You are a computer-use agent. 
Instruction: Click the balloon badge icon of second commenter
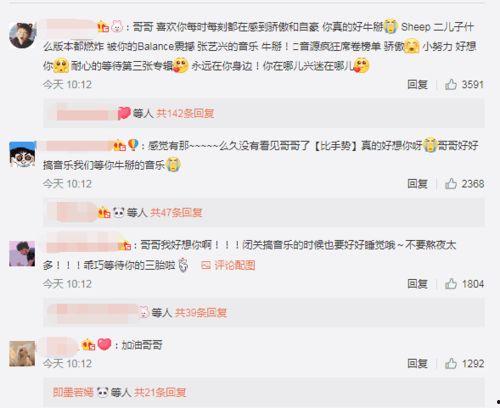(x=133, y=145)
